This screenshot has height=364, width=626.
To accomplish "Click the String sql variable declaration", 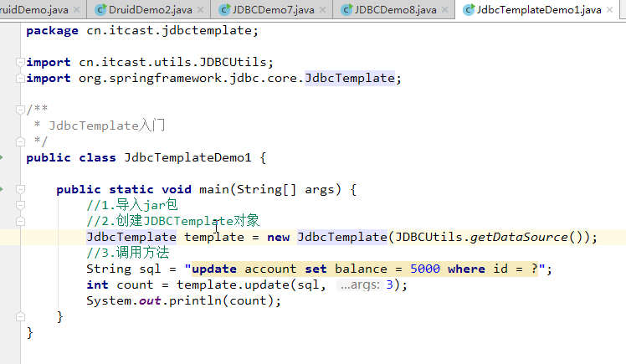I will coord(123,269).
